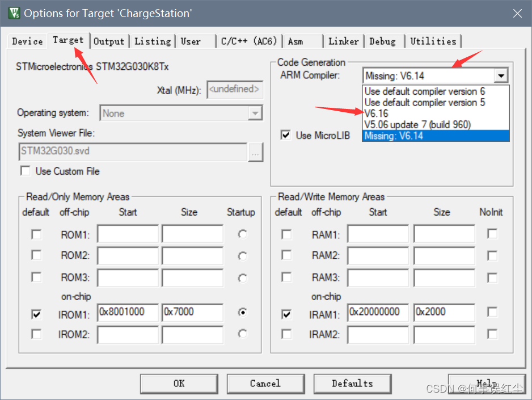Image resolution: width=532 pixels, height=400 pixels.
Task: Pick the highlighted Missing: V6.14 list entry
Action: [436, 136]
